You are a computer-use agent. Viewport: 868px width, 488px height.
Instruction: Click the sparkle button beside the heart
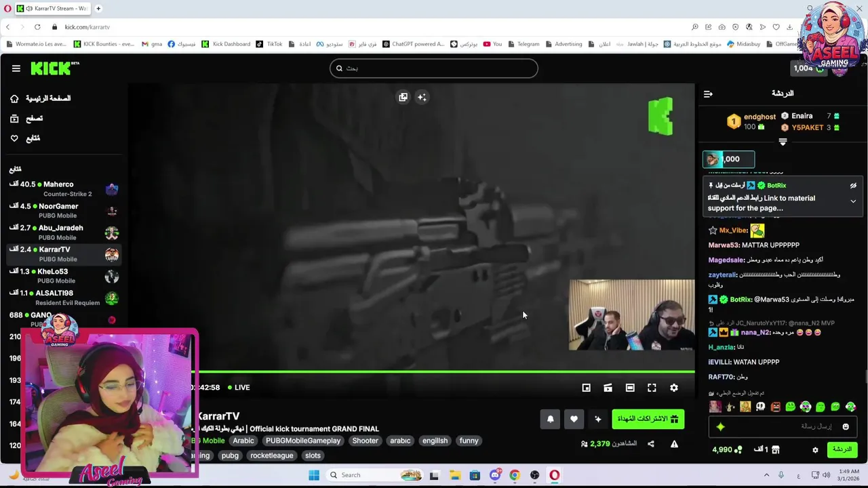(x=597, y=419)
